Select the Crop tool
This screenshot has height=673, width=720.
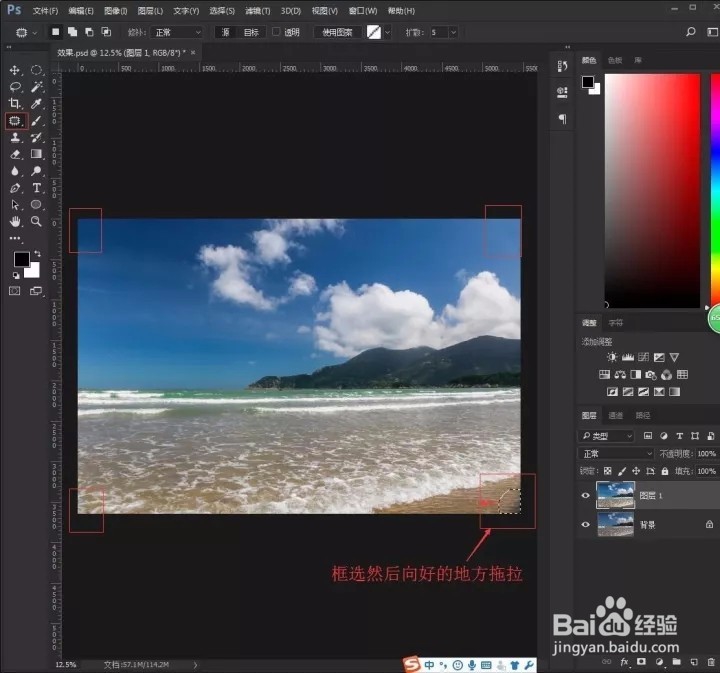(x=15, y=104)
